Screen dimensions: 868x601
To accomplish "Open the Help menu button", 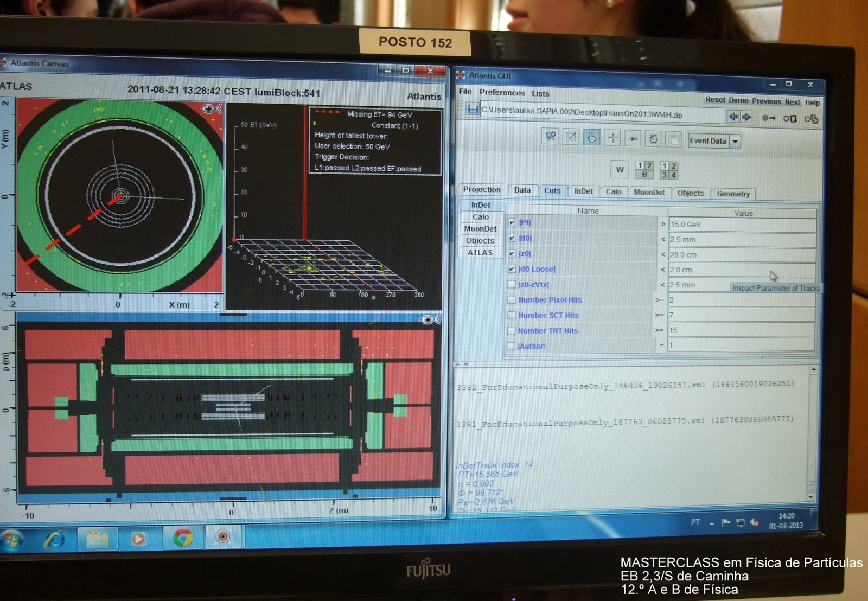I will pos(813,103).
